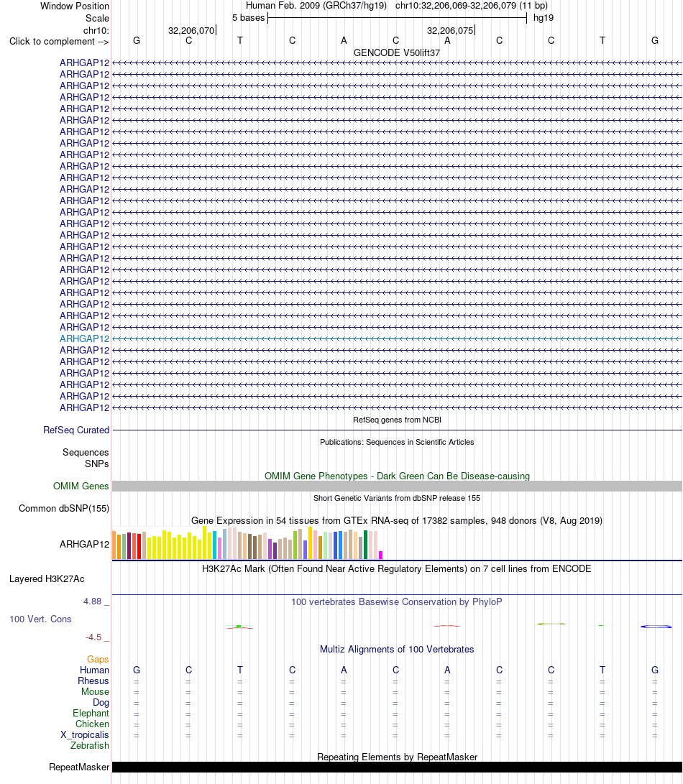Click the chr10: ruler label
This screenshot has height=784, width=683.
(x=96, y=30)
